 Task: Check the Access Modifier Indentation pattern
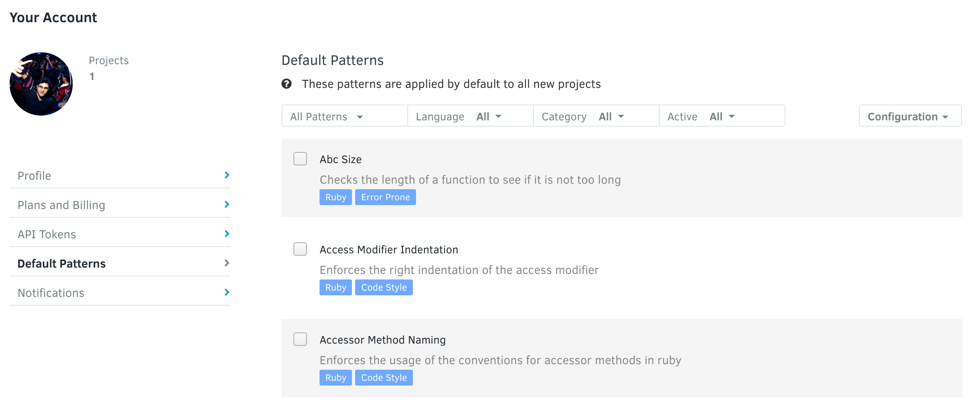click(300, 249)
